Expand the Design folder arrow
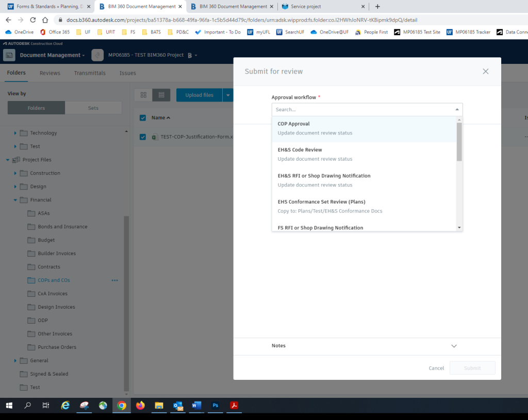The image size is (528, 420). pyautogui.click(x=15, y=187)
